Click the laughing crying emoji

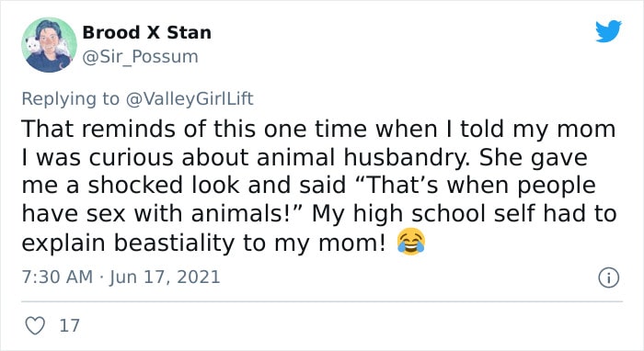[411, 243]
